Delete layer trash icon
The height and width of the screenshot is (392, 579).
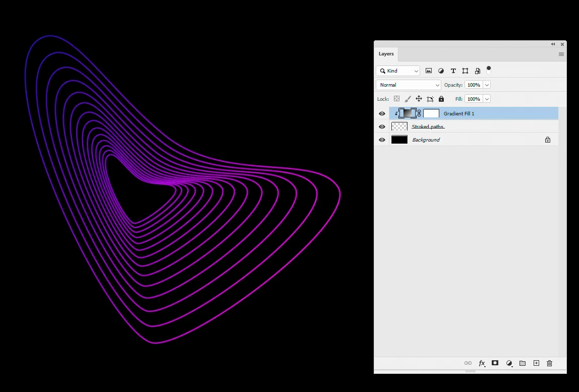(549, 363)
